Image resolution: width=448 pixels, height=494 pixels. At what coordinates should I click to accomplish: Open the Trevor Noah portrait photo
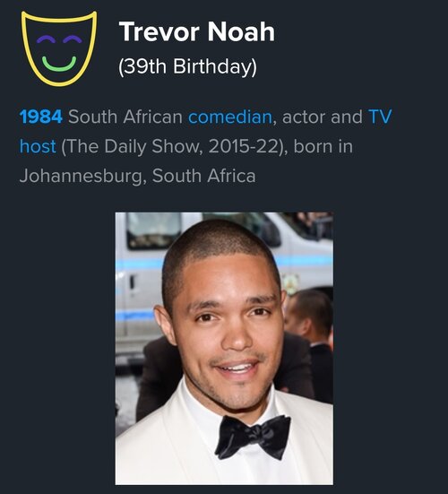(x=224, y=349)
